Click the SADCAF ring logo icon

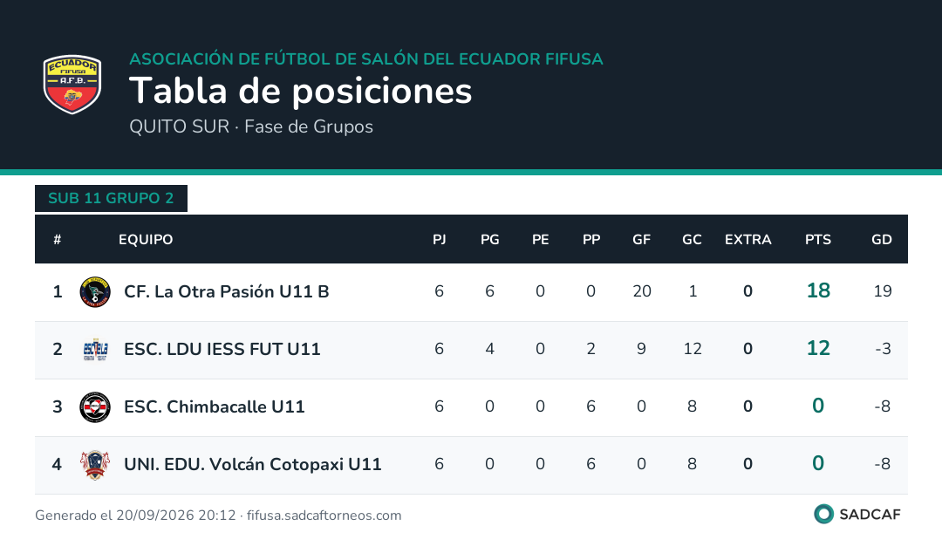823,515
